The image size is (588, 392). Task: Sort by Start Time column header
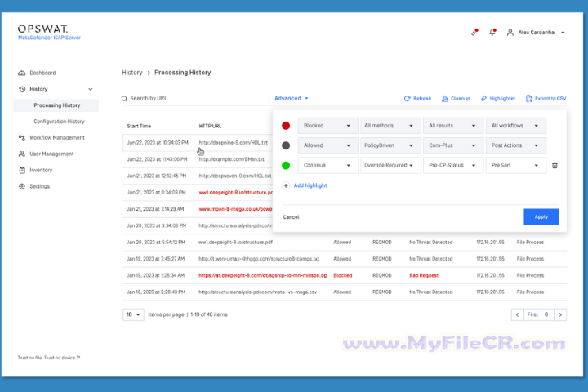[139, 126]
